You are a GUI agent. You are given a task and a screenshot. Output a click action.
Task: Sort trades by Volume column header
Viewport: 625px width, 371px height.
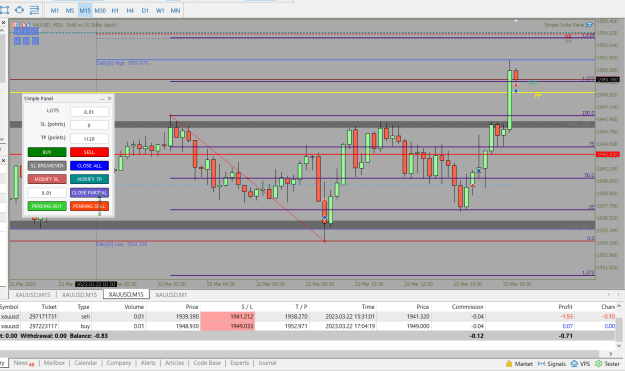134,306
